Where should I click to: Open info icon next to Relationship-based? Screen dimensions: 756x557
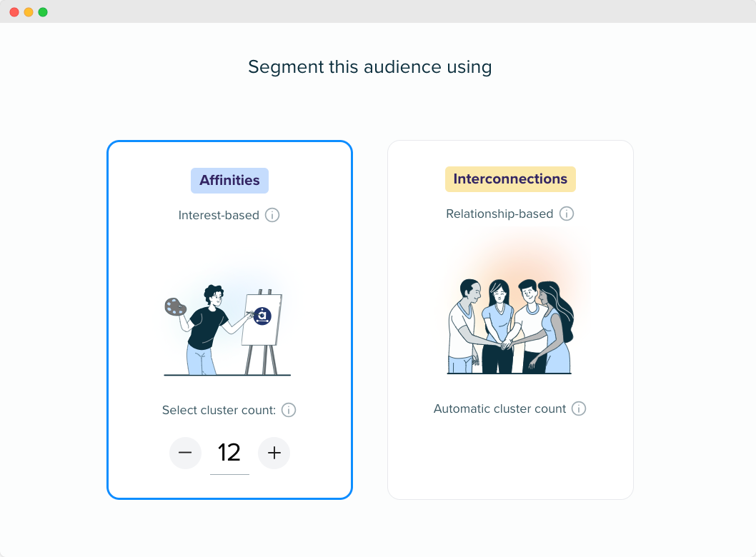click(567, 214)
